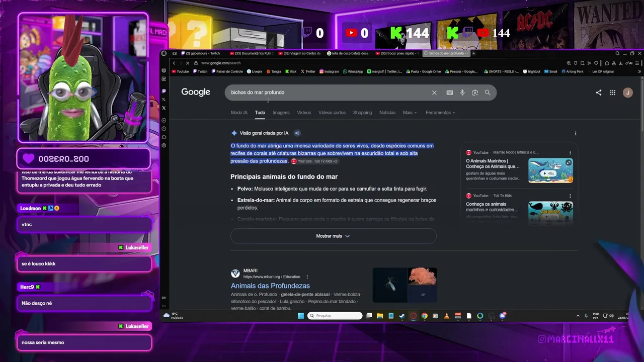644x362 pixels.
Task: Open options for the Mamãe Noob video card
Action: tap(570, 152)
